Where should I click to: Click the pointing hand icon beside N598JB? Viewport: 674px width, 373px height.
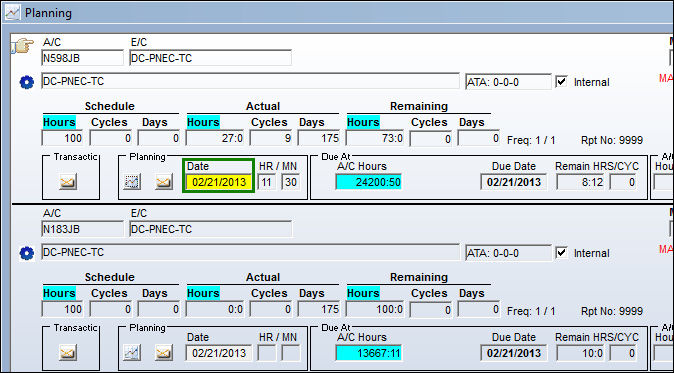coord(22,46)
